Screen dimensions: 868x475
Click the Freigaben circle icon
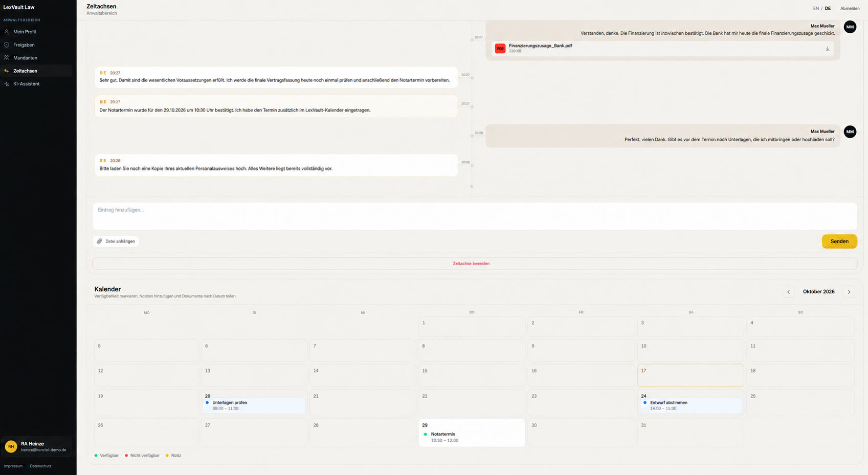[x=7, y=45]
